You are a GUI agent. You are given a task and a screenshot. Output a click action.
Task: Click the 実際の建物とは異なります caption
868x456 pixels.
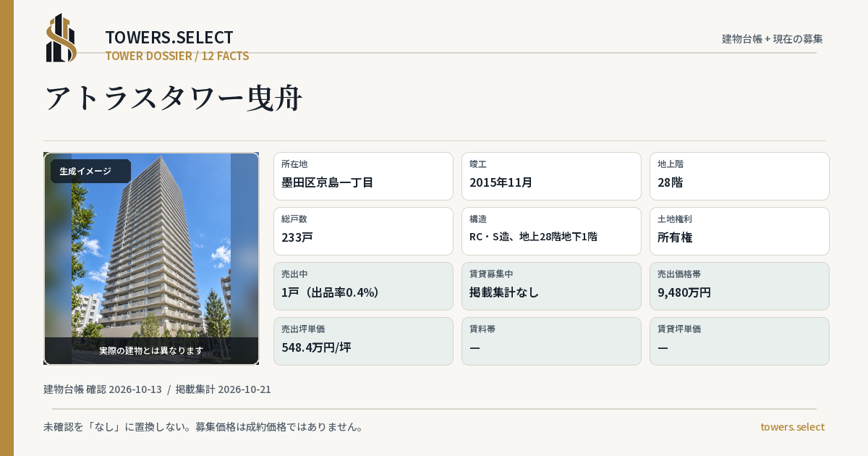(151, 350)
